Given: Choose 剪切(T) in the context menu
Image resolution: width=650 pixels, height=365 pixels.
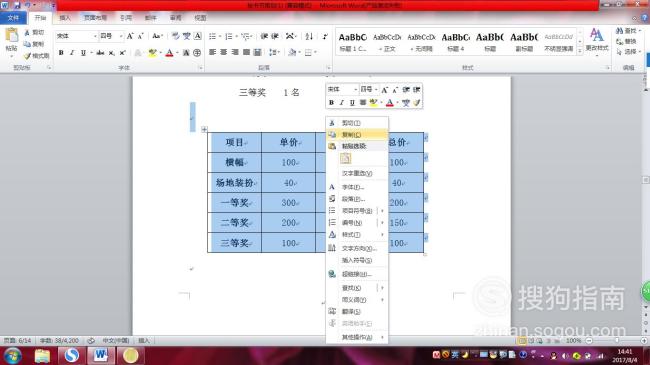Looking at the screenshot, I should pos(357,123).
